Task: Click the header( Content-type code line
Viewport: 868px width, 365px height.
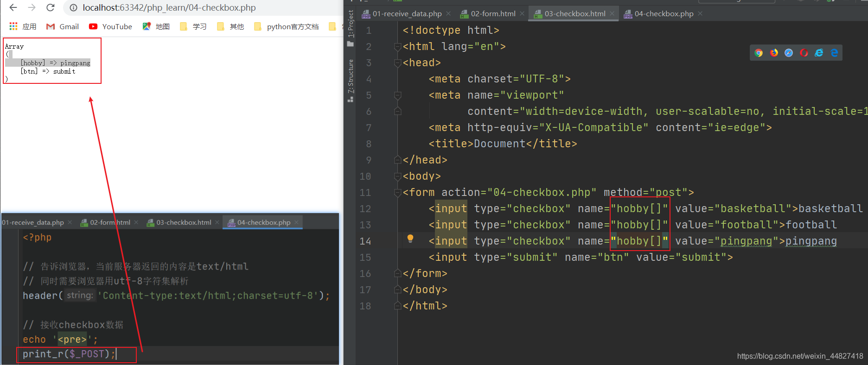Action: point(176,296)
